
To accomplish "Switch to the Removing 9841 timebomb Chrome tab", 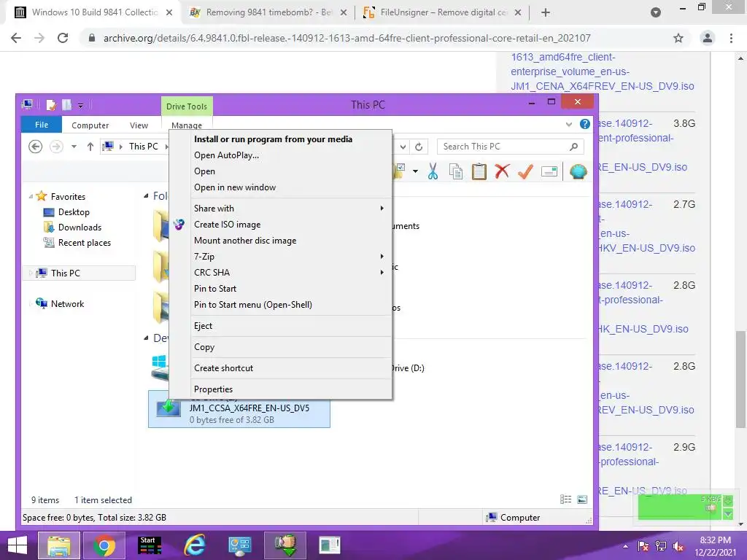I will 268,12.
